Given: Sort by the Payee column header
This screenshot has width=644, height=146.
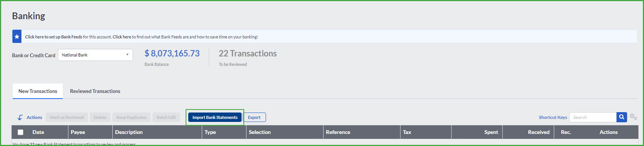Looking at the screenshot, I should point(78,132).
